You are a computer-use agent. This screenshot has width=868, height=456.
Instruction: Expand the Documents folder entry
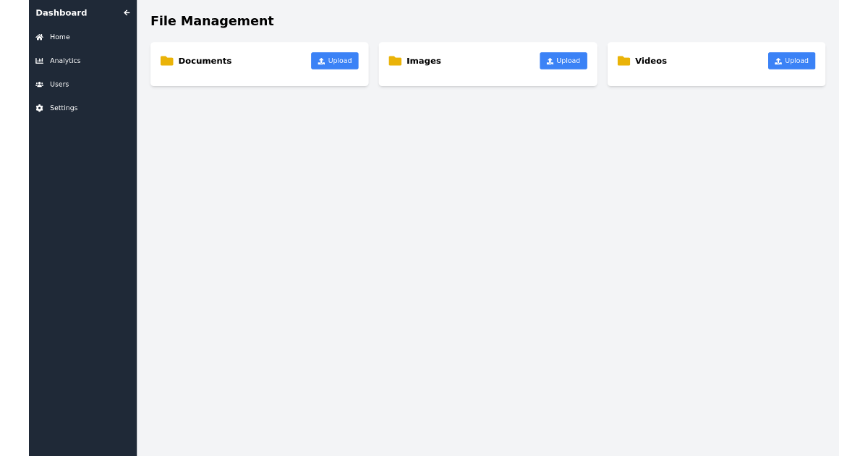tap(205, 61)
